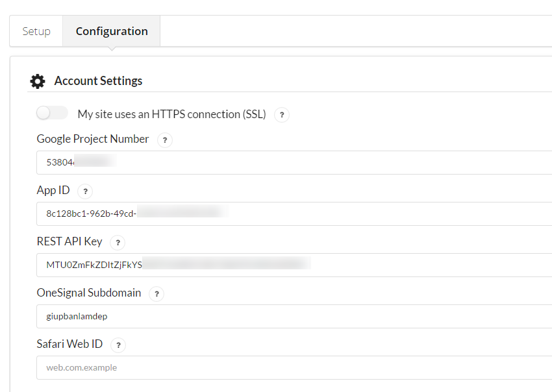
Task: Click the Account Settings gear icon
Action: point(38,81)
